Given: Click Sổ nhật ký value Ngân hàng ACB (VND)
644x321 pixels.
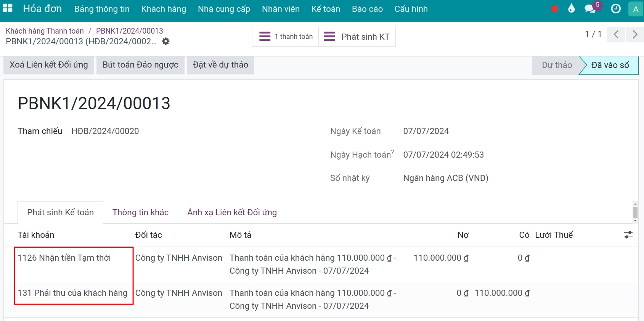Looking at the screenshot, I should 446,178.
